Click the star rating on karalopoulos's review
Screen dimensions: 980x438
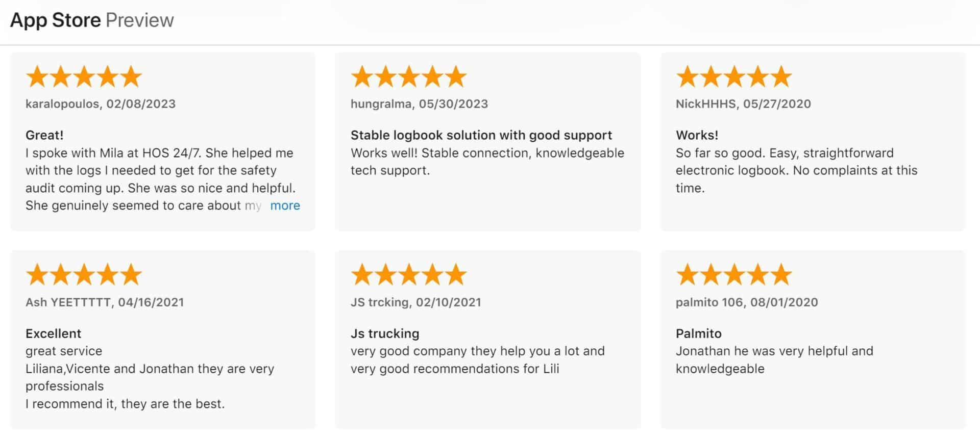point(84,76)
